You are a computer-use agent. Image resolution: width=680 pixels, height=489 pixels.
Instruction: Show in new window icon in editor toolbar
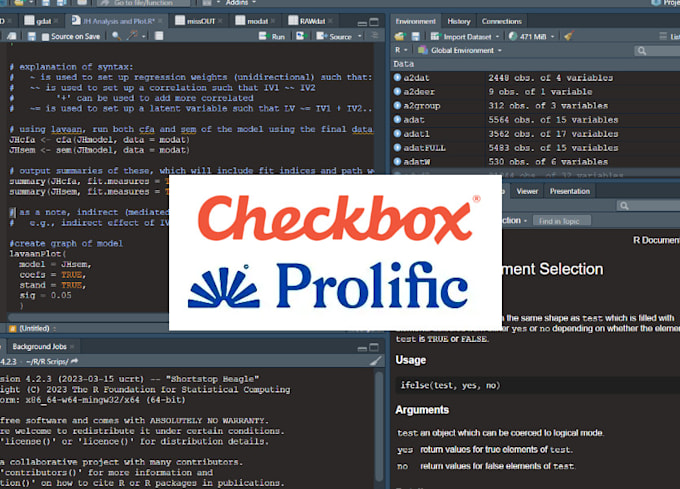pos(12,36)
